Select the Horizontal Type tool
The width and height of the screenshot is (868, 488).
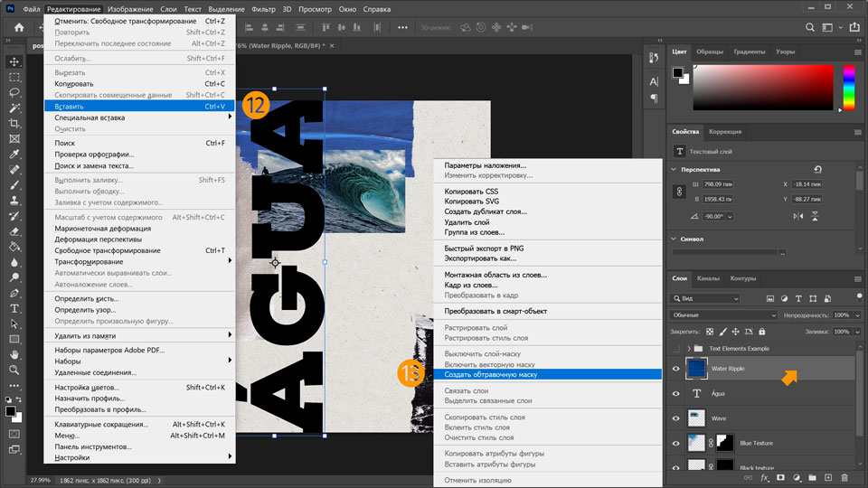coord(14,308)
